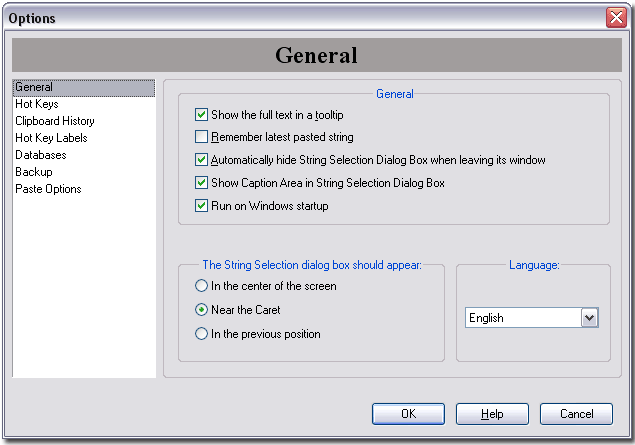Close the Options window with red X
This screenshot has height=445, width=635.
point(616,18)
